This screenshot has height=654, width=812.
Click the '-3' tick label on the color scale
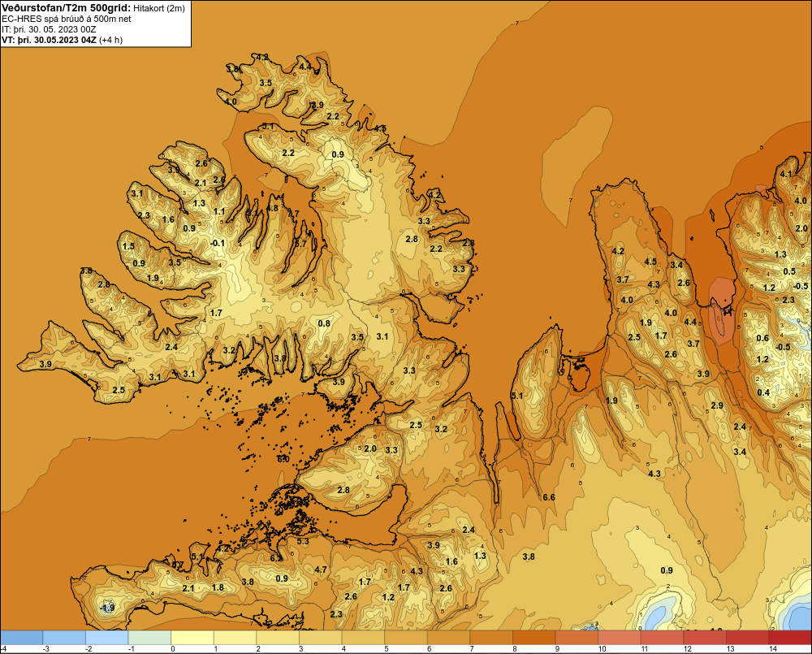45,649
